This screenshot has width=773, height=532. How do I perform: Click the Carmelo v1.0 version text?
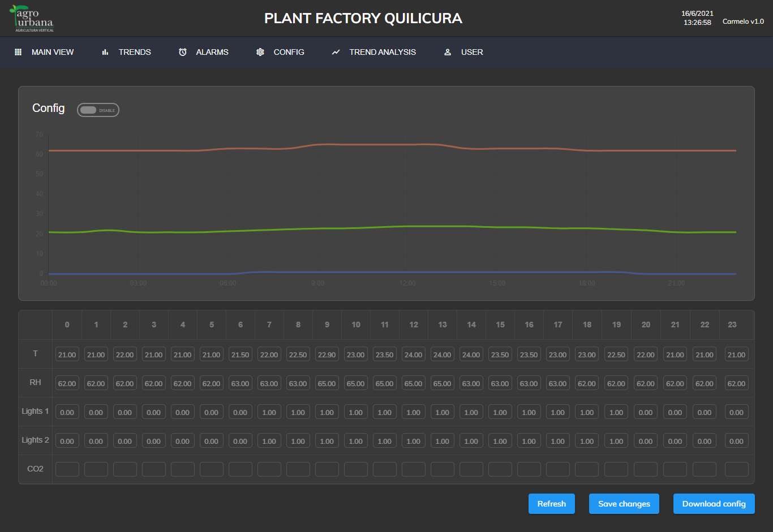tap(743, 21)
